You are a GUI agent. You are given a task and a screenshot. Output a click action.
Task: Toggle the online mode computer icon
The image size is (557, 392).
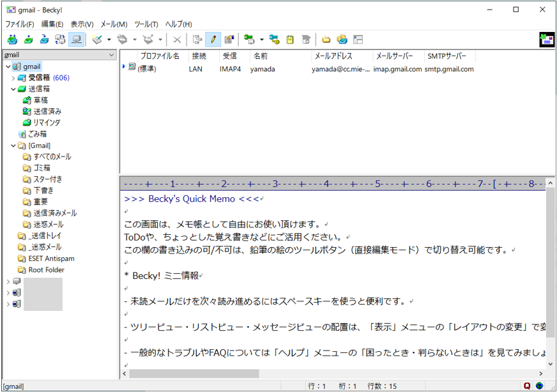[x=77, y=40]
